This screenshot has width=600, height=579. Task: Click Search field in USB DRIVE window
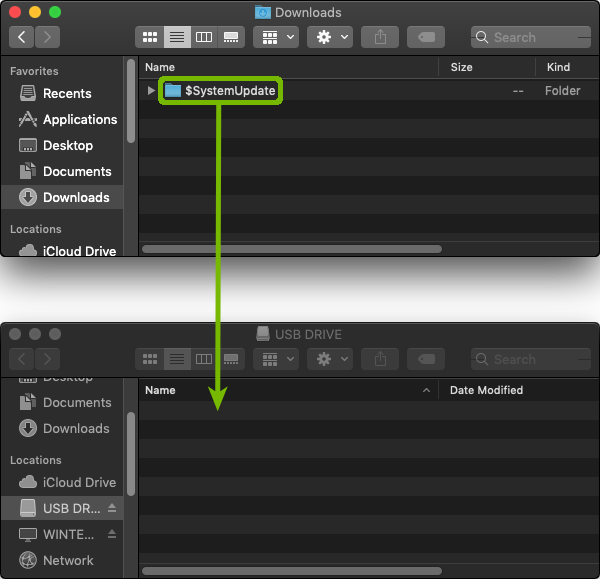531,359
